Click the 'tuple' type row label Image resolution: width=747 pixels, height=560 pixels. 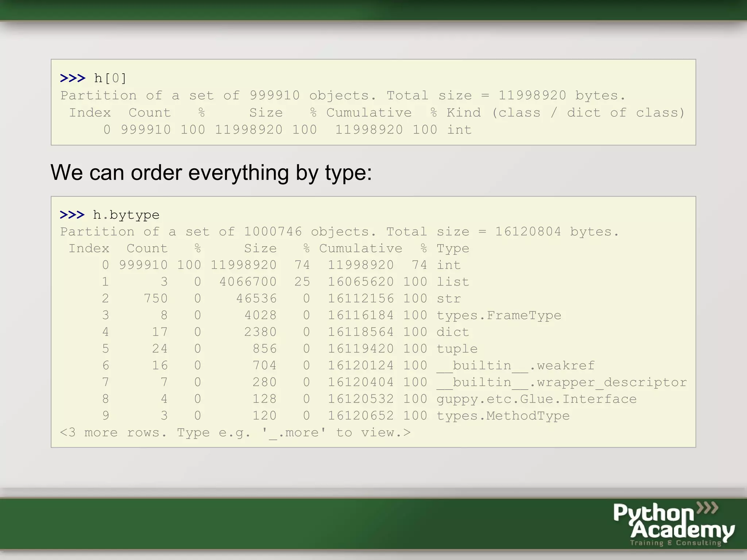pos(457,349)
